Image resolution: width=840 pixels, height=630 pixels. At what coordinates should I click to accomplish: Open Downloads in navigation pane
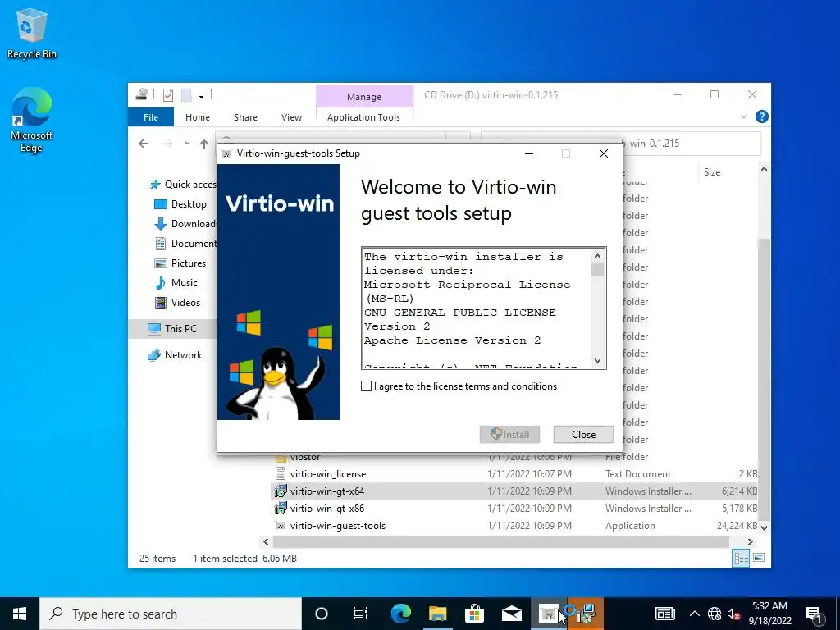(x=185, y=224)
